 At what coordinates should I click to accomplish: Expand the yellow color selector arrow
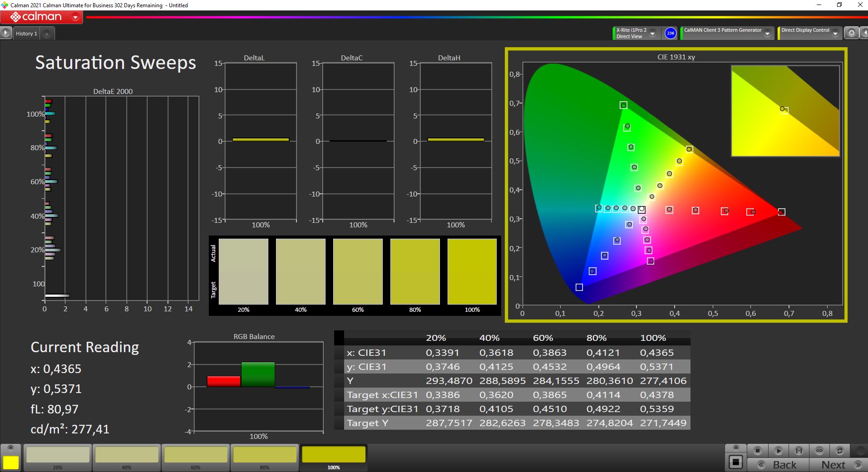click(11, 448)
